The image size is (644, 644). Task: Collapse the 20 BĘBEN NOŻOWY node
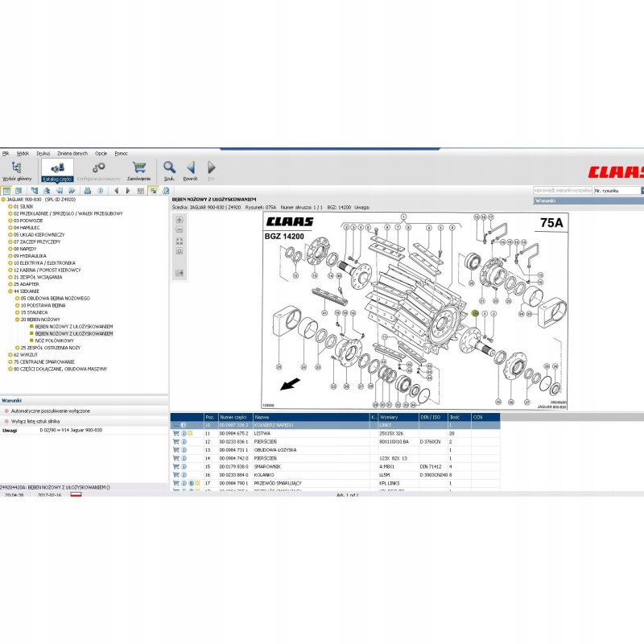point(18,320)
